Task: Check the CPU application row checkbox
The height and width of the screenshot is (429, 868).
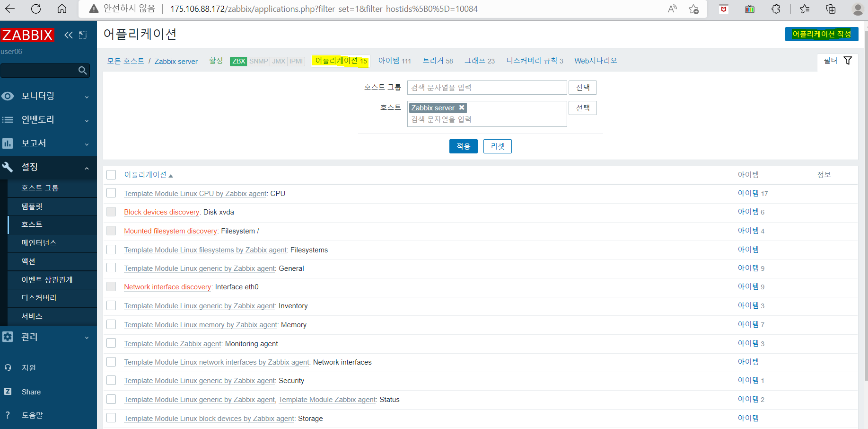Action: pyautogui.click(x=111, y=193)
